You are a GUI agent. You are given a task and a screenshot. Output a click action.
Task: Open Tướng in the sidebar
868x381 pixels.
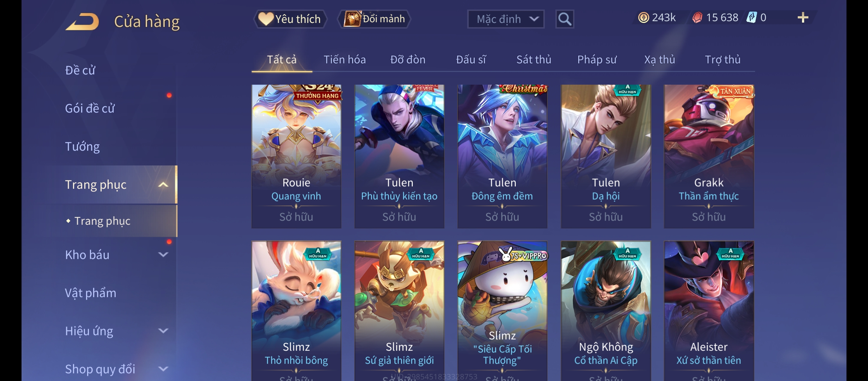click(x=82, y=146)
